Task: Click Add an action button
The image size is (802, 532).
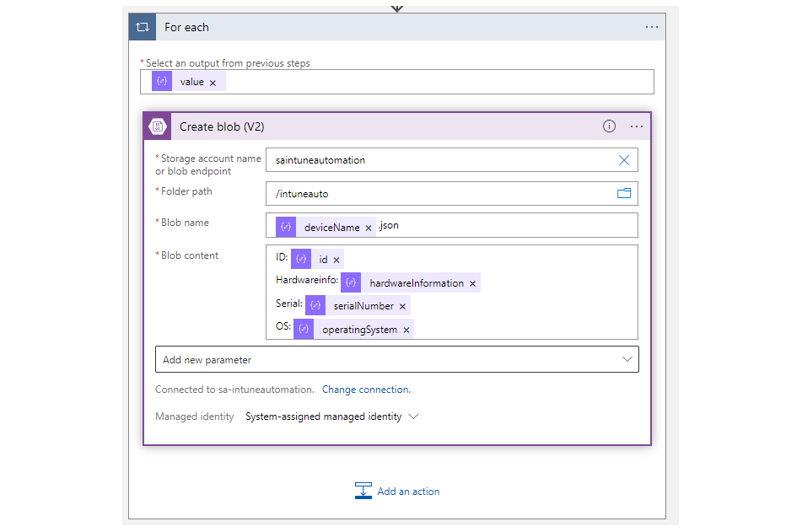Action: (x=397, y=491)
